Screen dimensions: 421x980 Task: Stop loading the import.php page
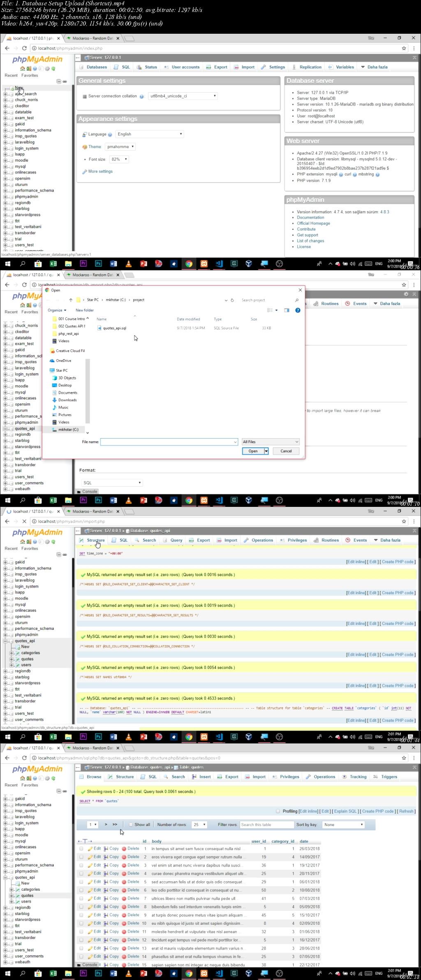click(x=24, y=521)
